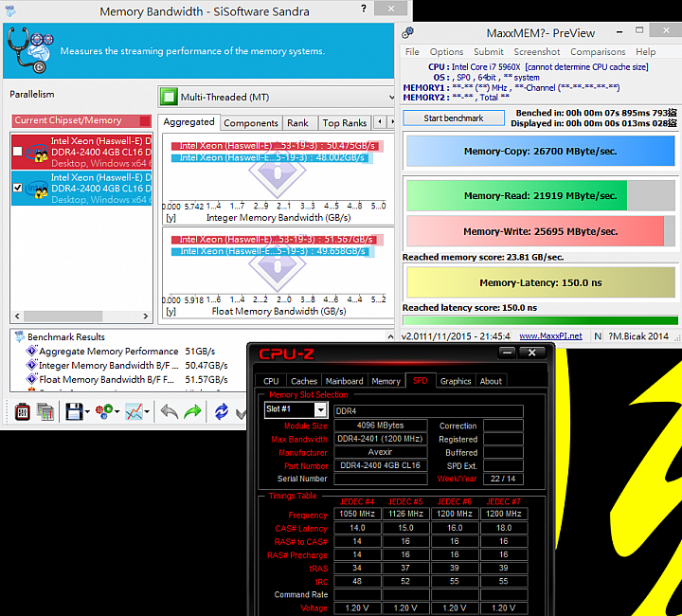Viewport: 682px width, 616px height.
Task: Click the Benchmark Results header icon
Action: pos(20,336)
